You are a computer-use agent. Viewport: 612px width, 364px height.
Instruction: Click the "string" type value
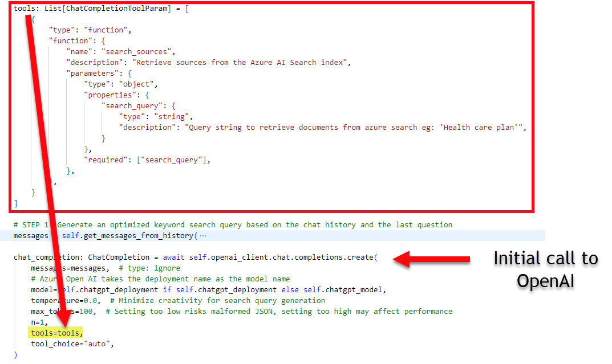click(171, 117)
